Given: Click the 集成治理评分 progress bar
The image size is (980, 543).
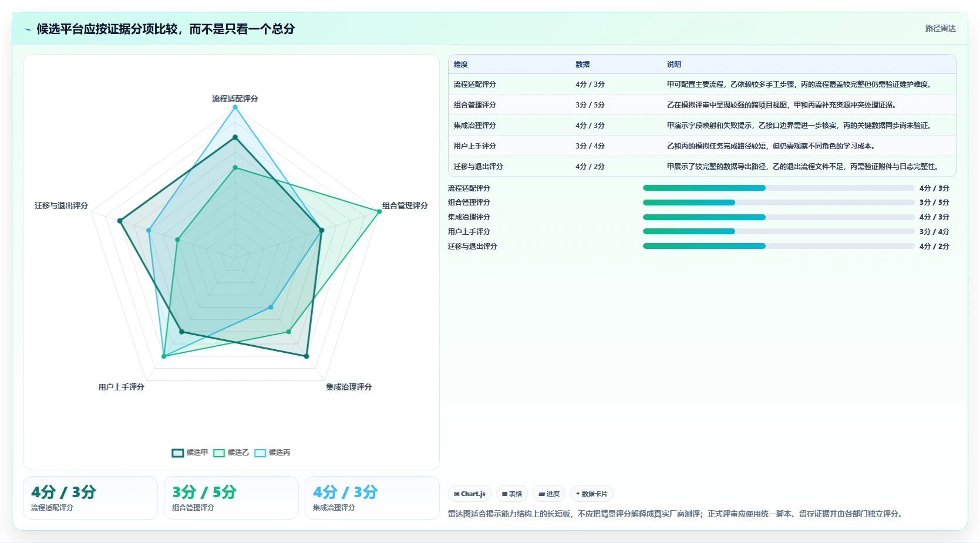Looking at the screenshot, I should point(779,217).
